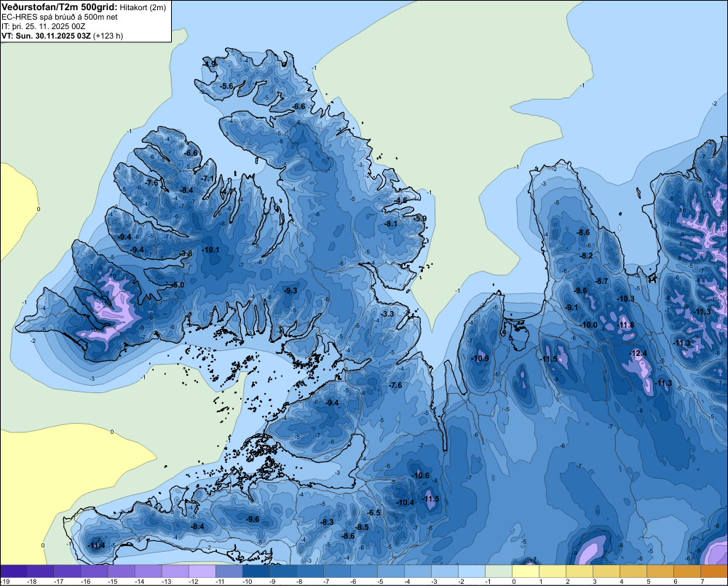Click the -8.2 temperature label
The width and height of the screenshot is (728, 586).
click(x=586, y=256)
